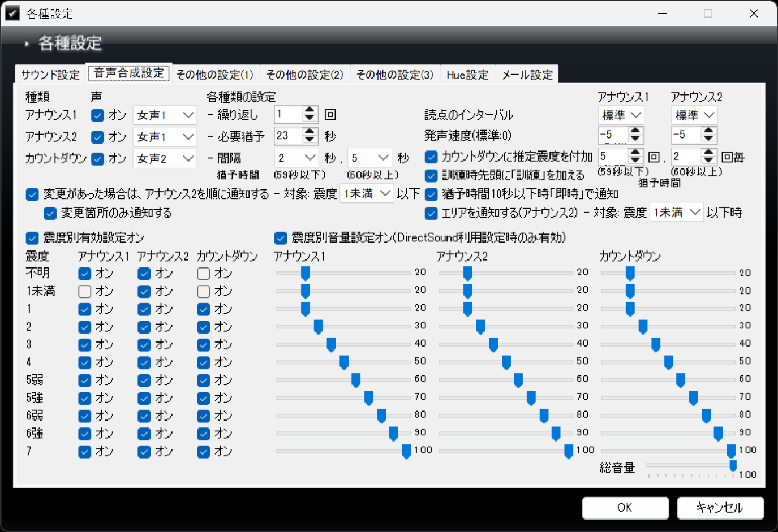Open the Hue設定 tab
The height and width of the screenshot is (532, 778).
click(467, 75)
